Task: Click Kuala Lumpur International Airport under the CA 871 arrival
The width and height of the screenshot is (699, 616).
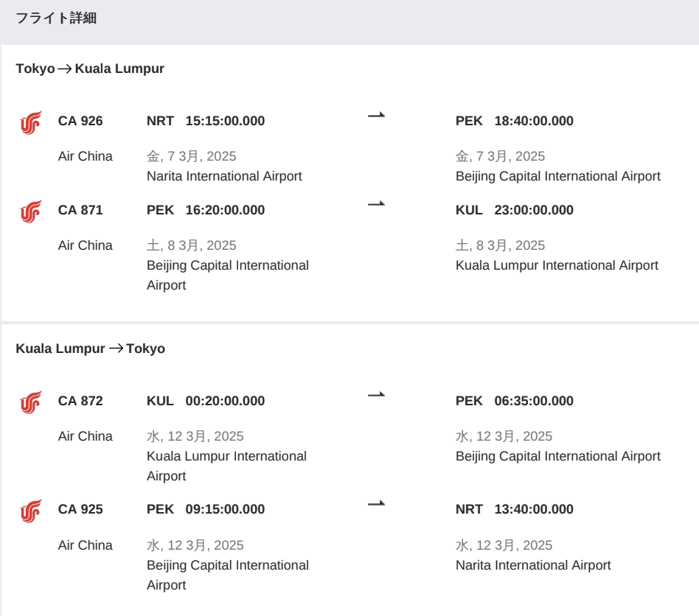Action: click(557, 265)
